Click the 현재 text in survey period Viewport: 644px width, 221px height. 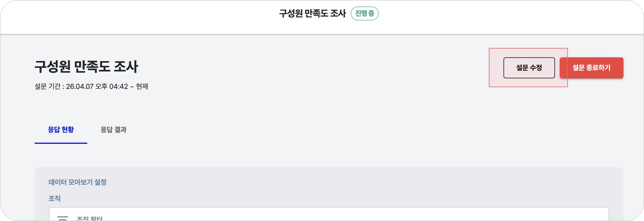tap(142, 86)
